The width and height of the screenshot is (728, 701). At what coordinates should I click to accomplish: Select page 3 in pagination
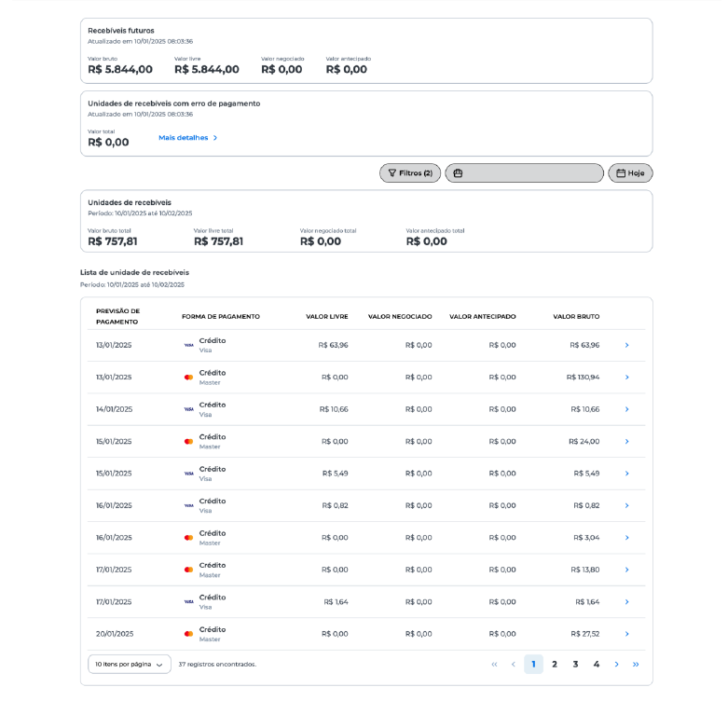[575, 665]
